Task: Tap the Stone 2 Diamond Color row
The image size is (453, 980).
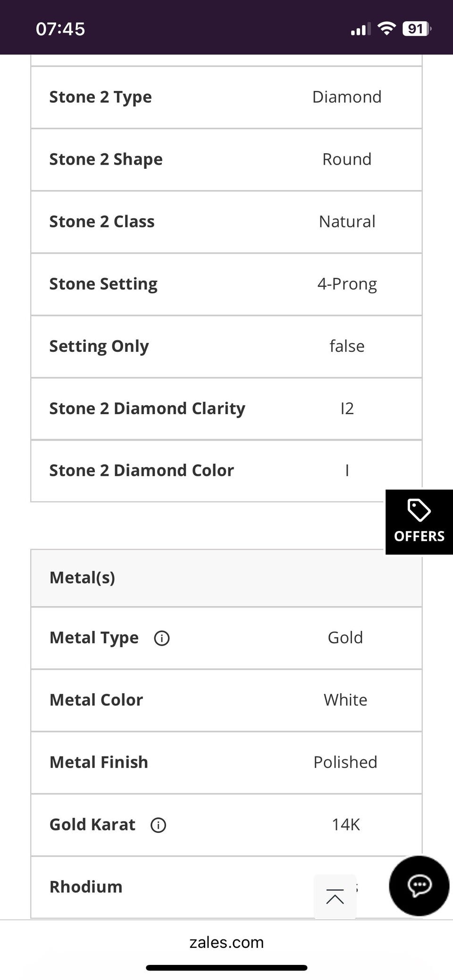Action: coord(226,471)
